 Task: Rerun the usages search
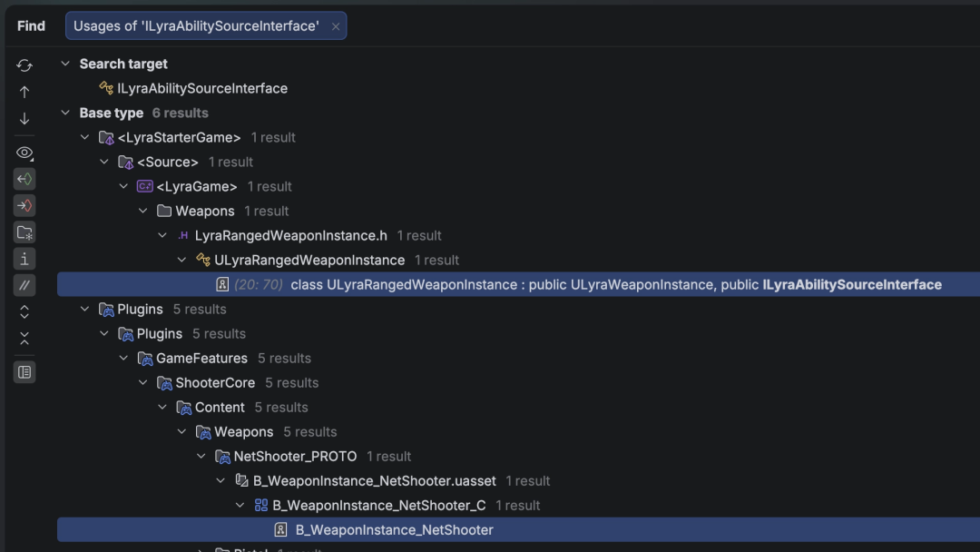[24, 65]
